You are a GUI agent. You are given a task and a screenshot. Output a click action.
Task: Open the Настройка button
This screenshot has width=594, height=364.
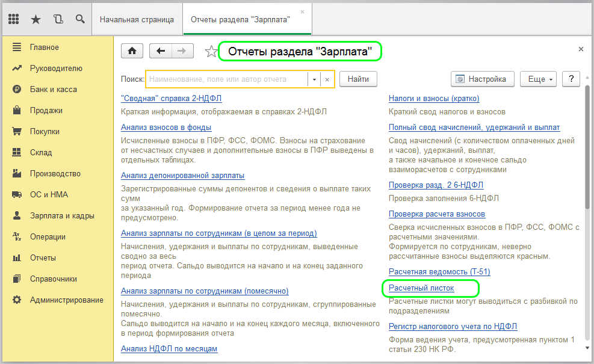click(483, 79)
